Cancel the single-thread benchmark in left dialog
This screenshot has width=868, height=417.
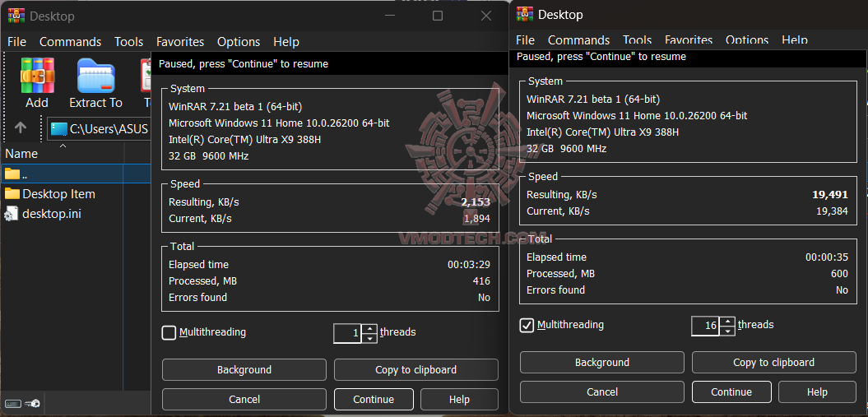coord(244,399)
